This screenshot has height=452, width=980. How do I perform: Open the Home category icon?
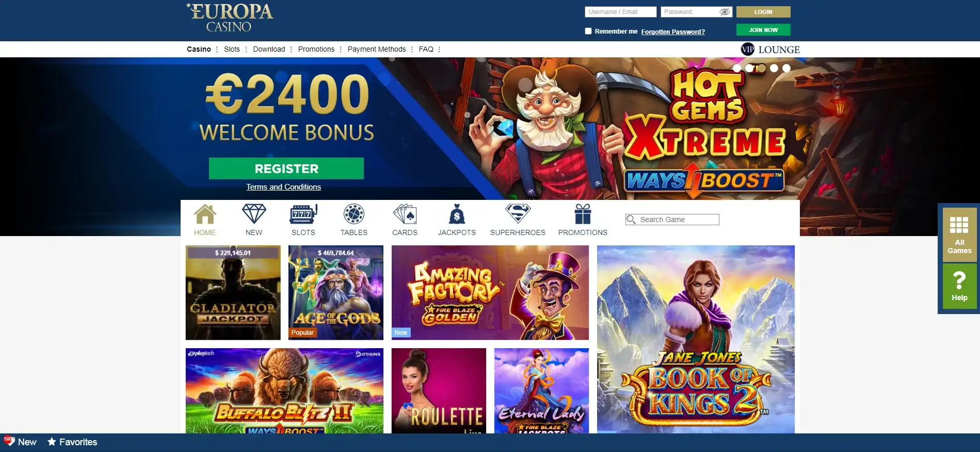point(205,214)
